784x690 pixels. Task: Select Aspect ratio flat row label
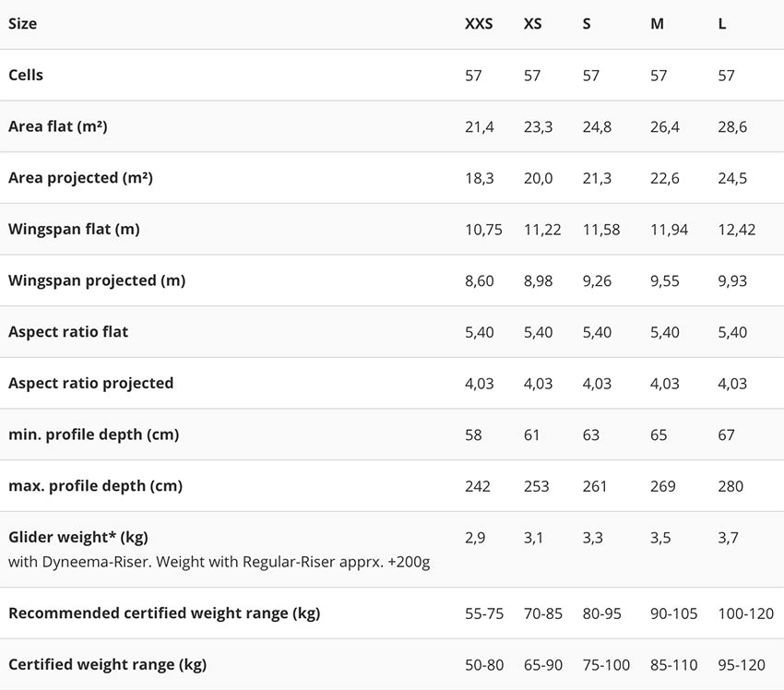point(68,332)
